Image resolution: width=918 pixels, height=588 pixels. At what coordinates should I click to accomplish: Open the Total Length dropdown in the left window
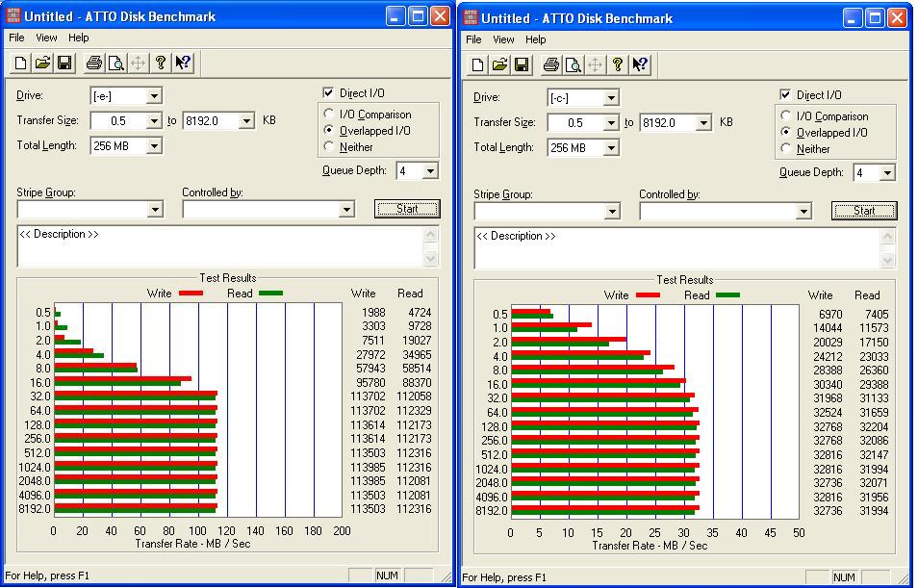pyautogui.click(x=154, y=146)
